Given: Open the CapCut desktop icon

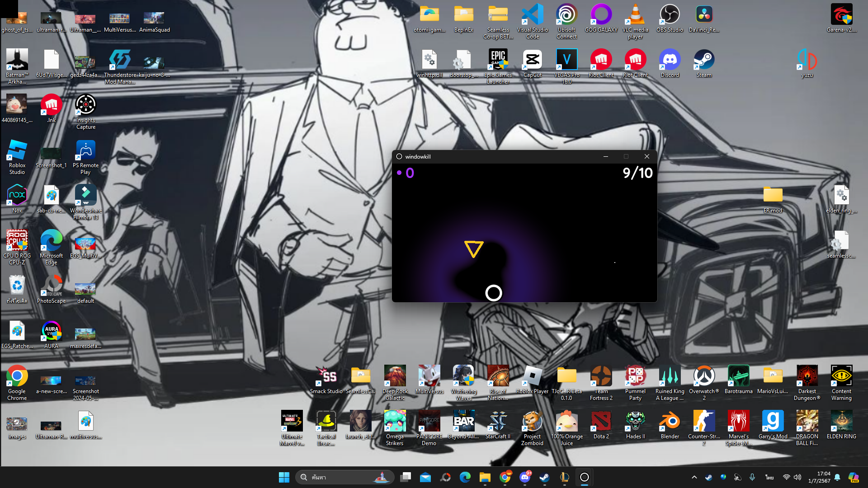Looking at the screenshot, I should (532, 63).
